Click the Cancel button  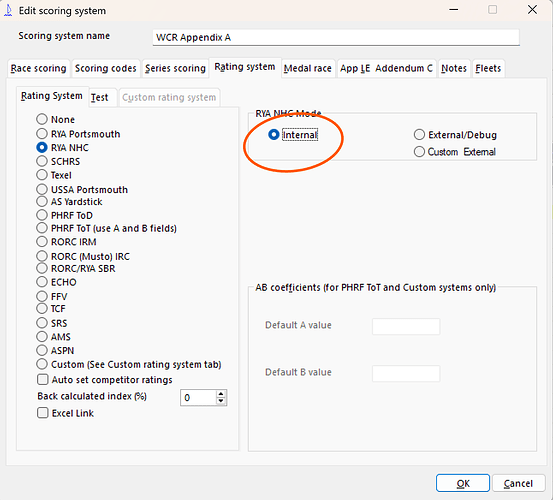click(x=518, y=483)
